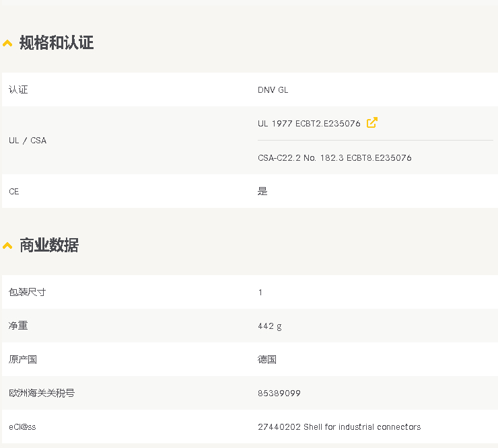Select the CE value 是
The image size is (498, 448).
click(262, 192)
